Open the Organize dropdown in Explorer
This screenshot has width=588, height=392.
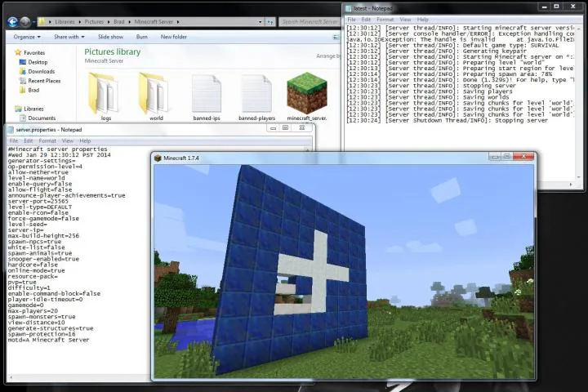[x=27, y=37]
